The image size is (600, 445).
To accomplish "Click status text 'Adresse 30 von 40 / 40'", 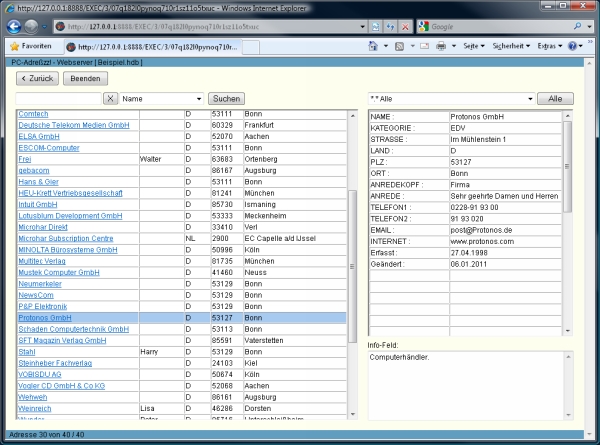I will (46, 435).
